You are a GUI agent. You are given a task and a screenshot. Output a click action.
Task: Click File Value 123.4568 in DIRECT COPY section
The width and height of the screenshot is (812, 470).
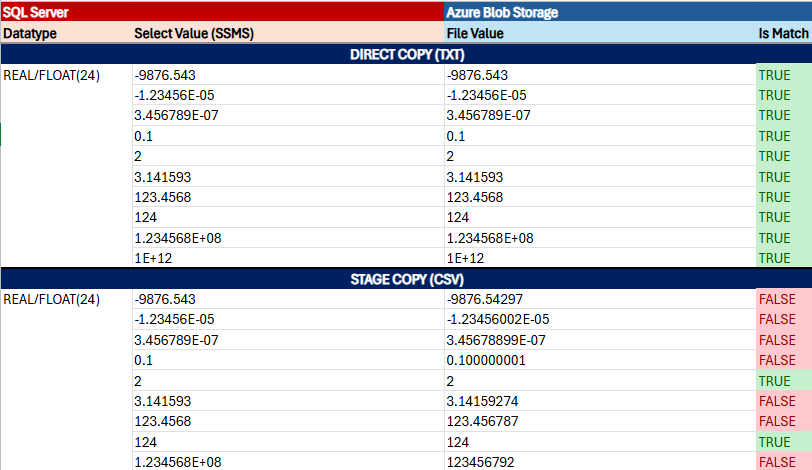point(600,197)
